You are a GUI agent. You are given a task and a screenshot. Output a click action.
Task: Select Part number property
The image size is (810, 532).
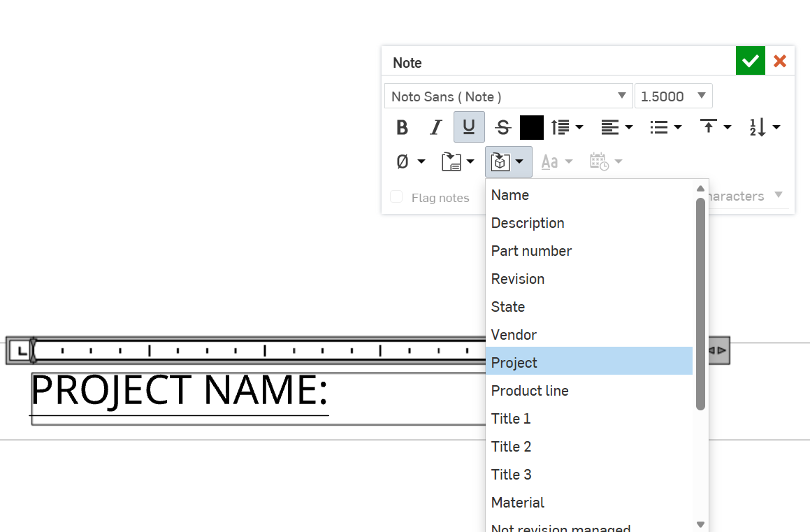point(589,251)
